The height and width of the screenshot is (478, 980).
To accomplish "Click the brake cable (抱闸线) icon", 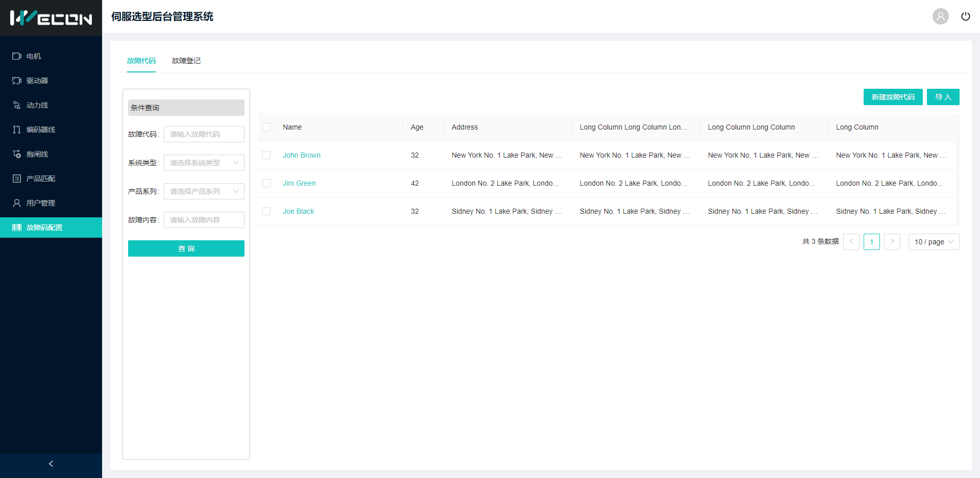I will coord(17,154).
